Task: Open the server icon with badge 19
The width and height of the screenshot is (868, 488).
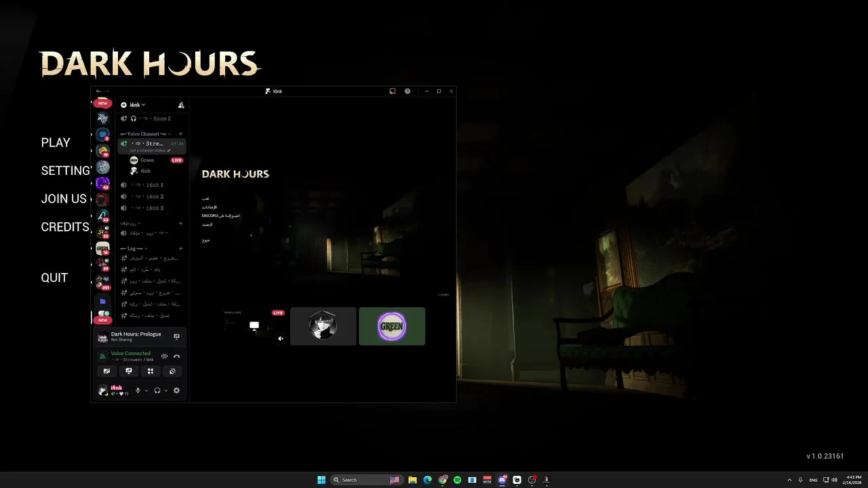Action: pos(102,150)
